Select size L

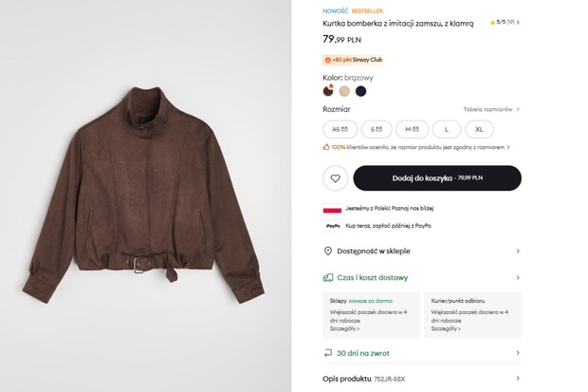pyautogui.click(x=447, y=129)
